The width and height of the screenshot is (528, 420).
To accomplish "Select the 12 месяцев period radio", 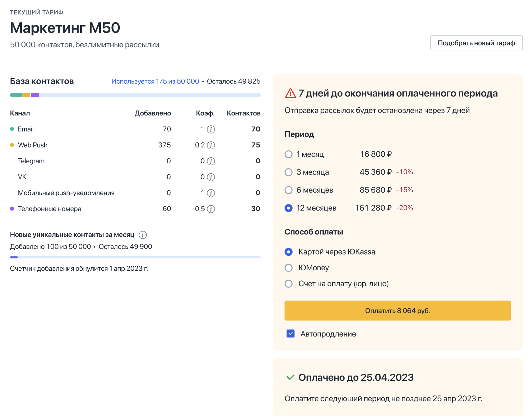I will coord(289,208).
